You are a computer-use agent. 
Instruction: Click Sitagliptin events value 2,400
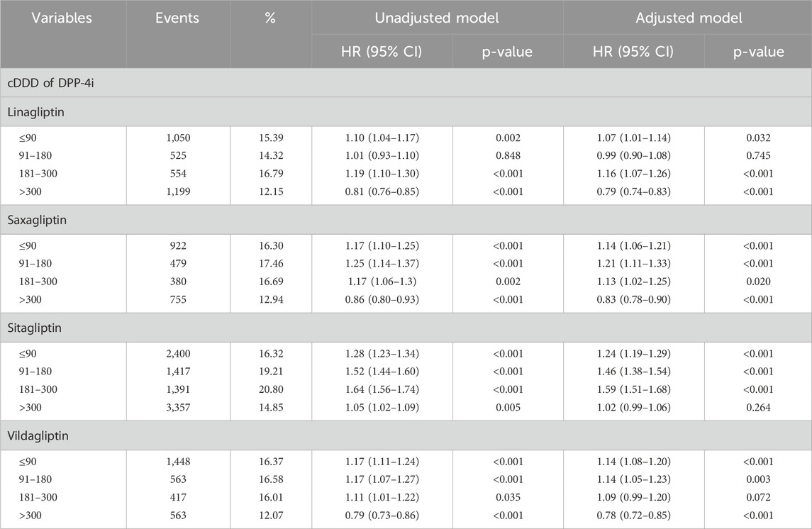coord(178,354)
